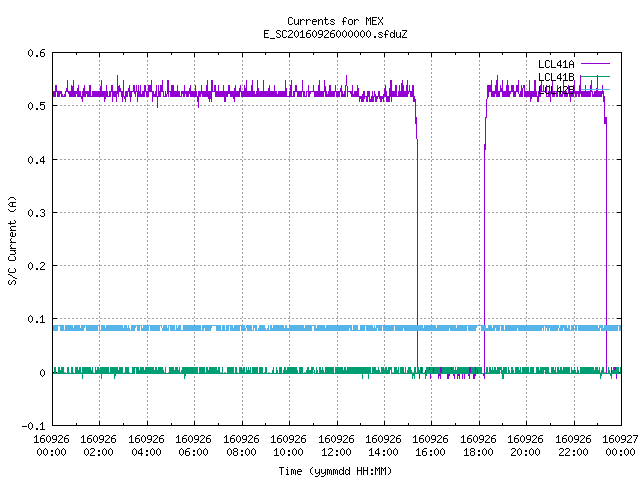The width and height of the screenshot is (640, 480).
Task: Click the x-axis tick 160926 20:00
Action: [525, 445]
